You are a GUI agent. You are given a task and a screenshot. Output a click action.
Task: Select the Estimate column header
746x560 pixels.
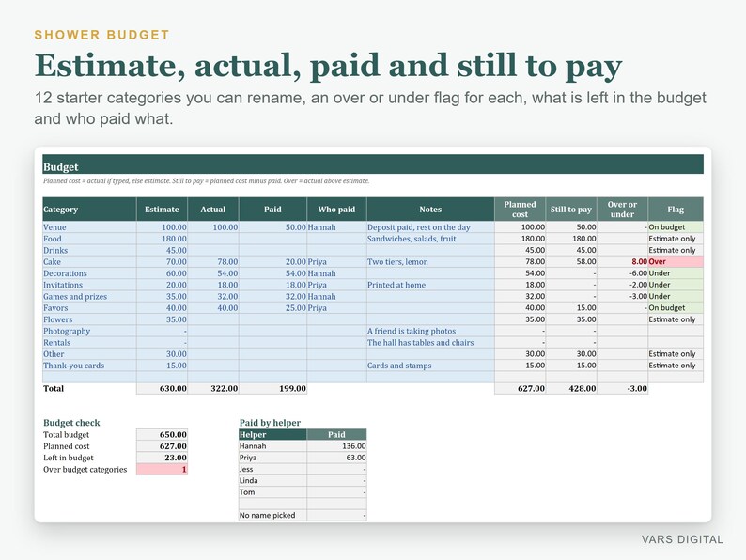click(162, 210)
